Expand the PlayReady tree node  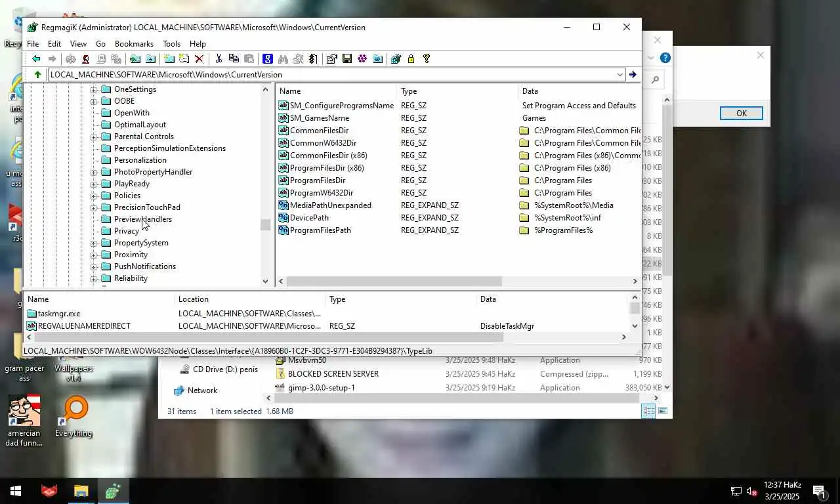point(93,184)
